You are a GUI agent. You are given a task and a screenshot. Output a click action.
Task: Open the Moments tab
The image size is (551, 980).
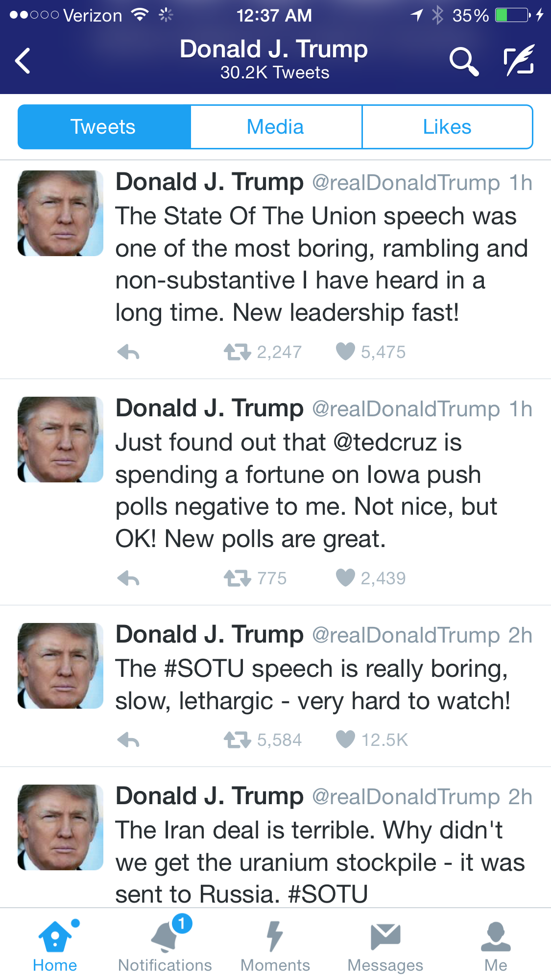click(x=275, y=945)
